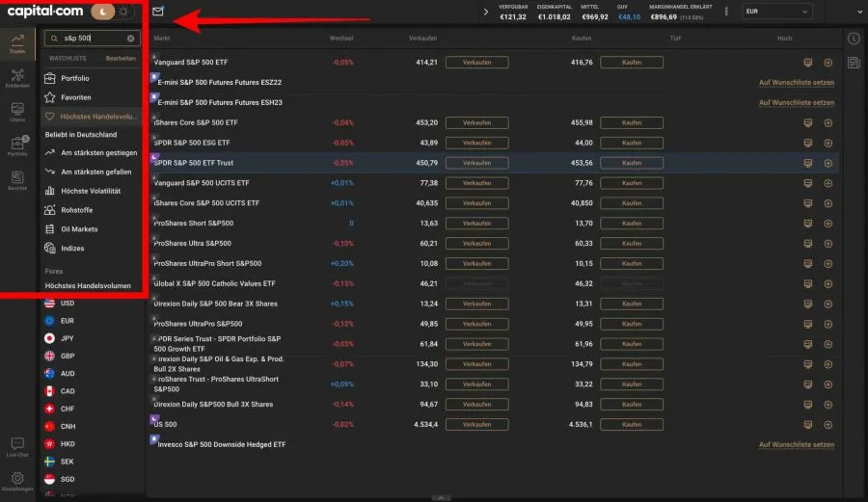Viewport: 868px width, 502px height.
Task: Add Vanguard S&P 500 ETF to watchlist plus icon
Action: pyautogui.click(x=827, y=63)
